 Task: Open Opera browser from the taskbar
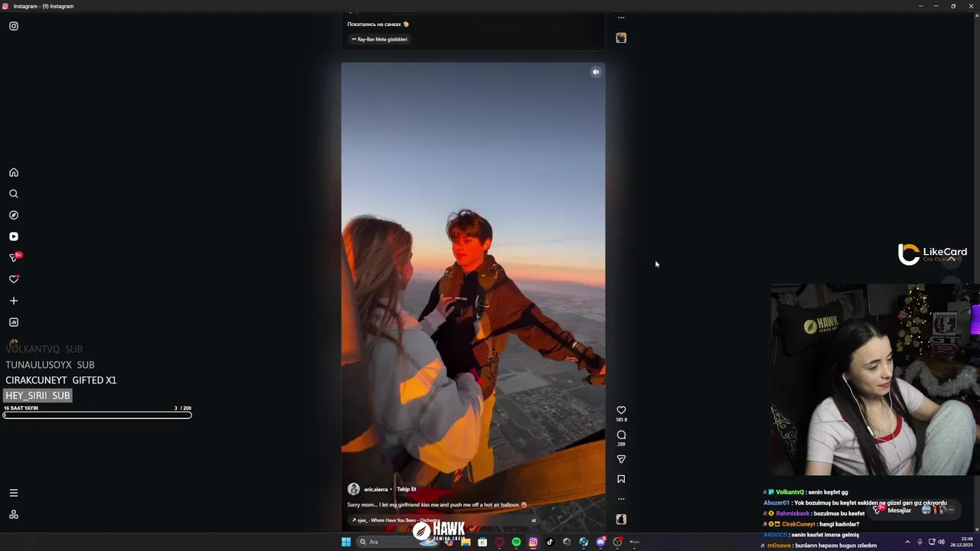499,542
